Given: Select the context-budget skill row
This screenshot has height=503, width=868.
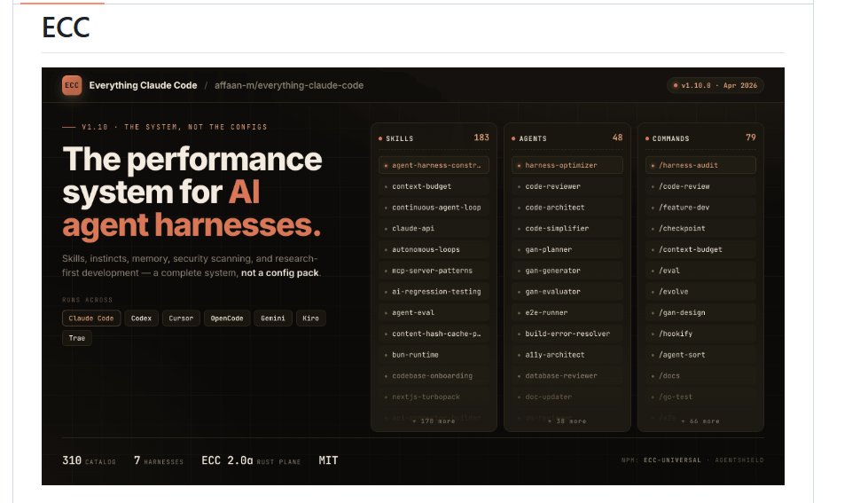Looking at the screenshot, I should (434, 186).
